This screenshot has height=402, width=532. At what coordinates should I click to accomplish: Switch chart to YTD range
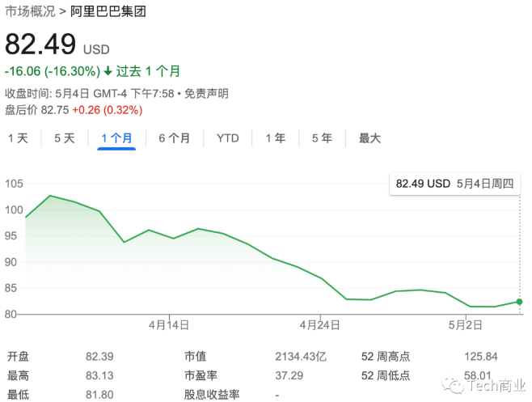[228, 138]
